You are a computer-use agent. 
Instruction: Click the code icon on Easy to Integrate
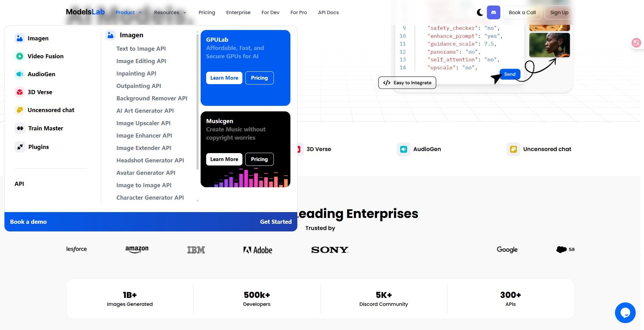[387, 83]
